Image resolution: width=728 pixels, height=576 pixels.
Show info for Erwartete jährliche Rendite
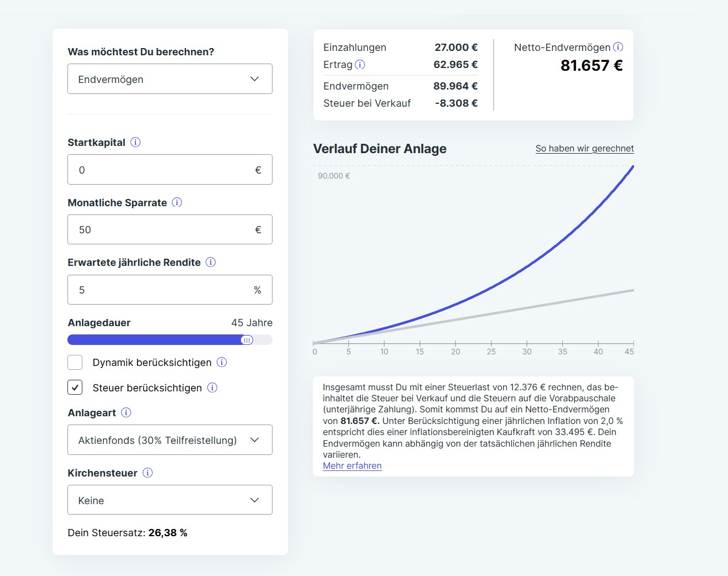[211, 262]
